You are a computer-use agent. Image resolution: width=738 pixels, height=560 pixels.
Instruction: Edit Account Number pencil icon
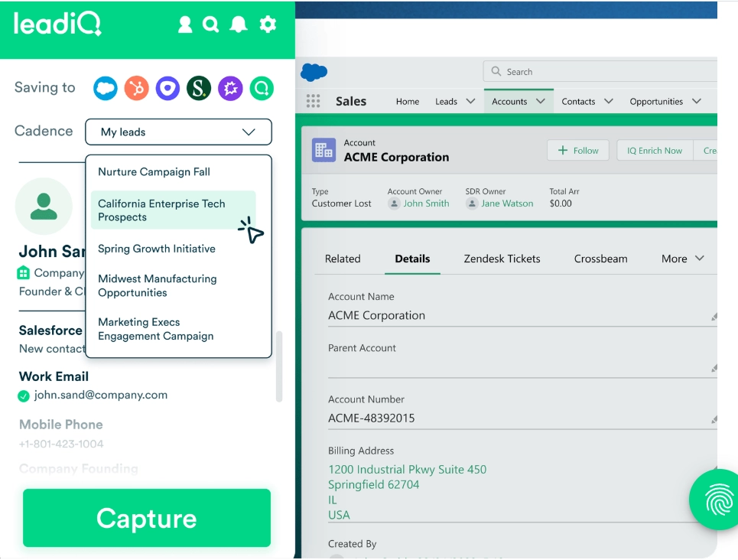[714, 420]
